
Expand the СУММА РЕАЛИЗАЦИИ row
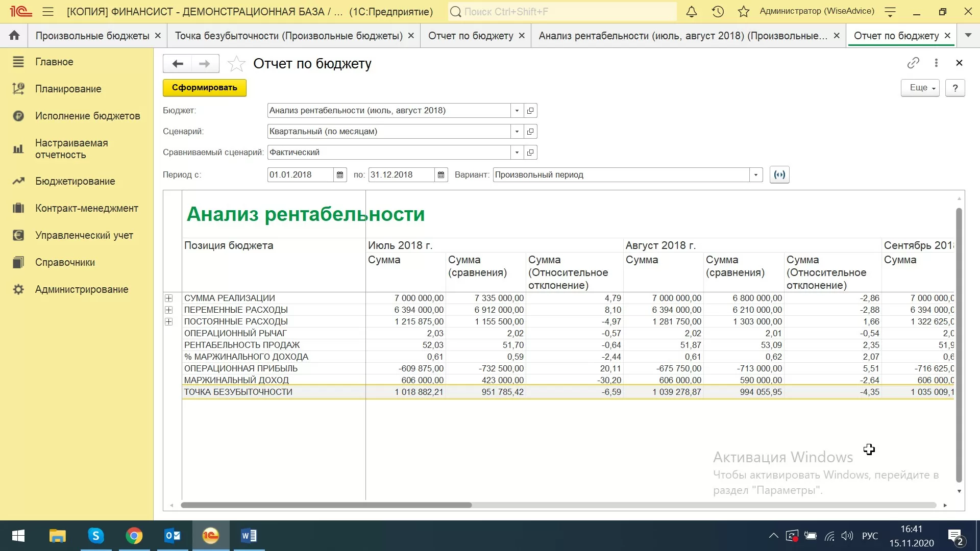169,298
